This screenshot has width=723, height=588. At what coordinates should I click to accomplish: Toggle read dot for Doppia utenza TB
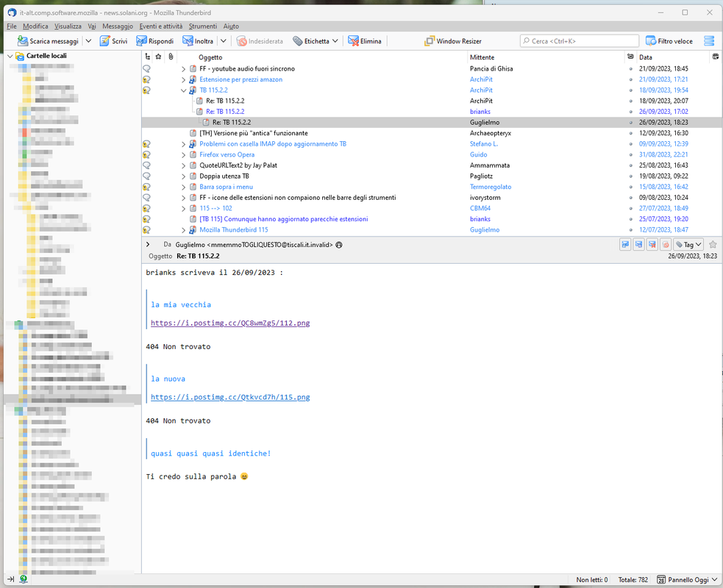[x=631, y=176]
